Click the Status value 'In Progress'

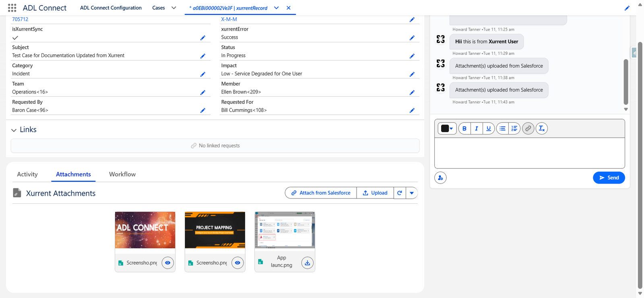pyautogui.click(x=233, y=56)
